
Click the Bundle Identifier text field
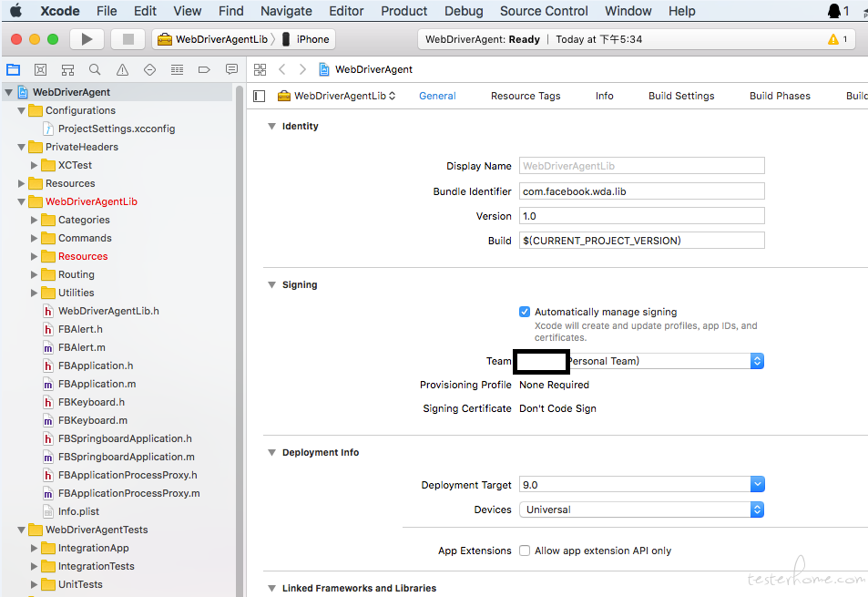click(641, 191)
